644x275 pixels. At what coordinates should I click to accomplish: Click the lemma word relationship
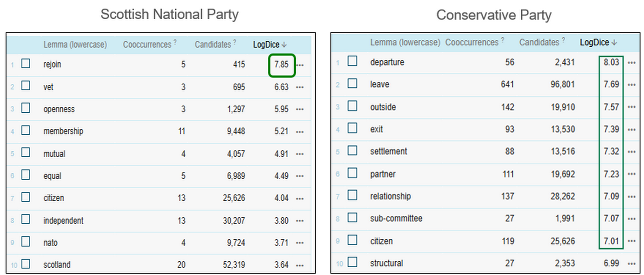click(390, 196)
